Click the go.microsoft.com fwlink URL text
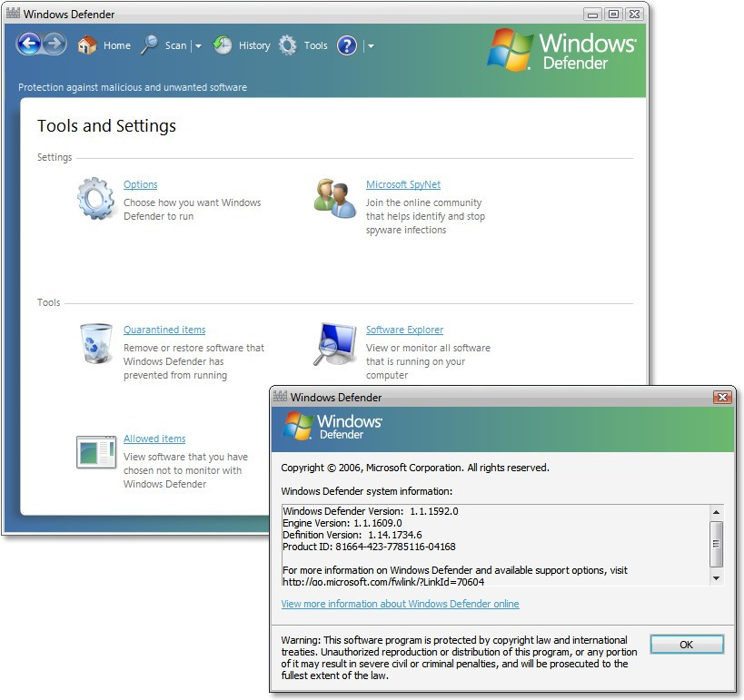 [383, 582]
